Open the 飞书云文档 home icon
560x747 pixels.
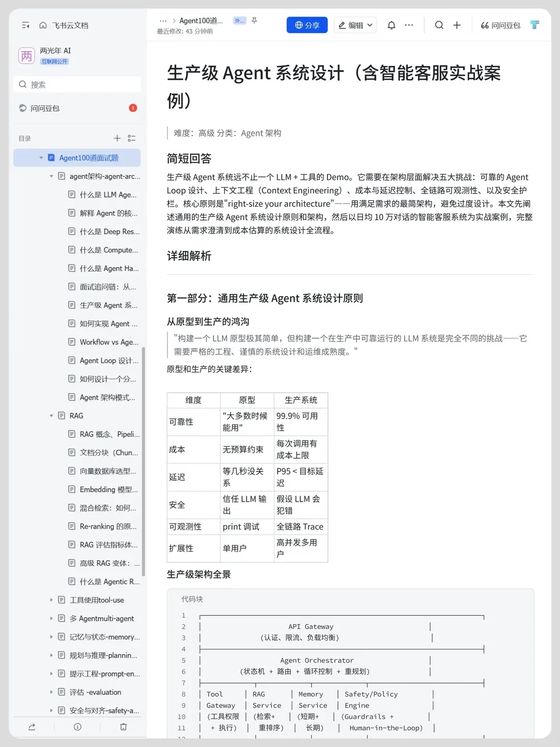tap(43, 25)
